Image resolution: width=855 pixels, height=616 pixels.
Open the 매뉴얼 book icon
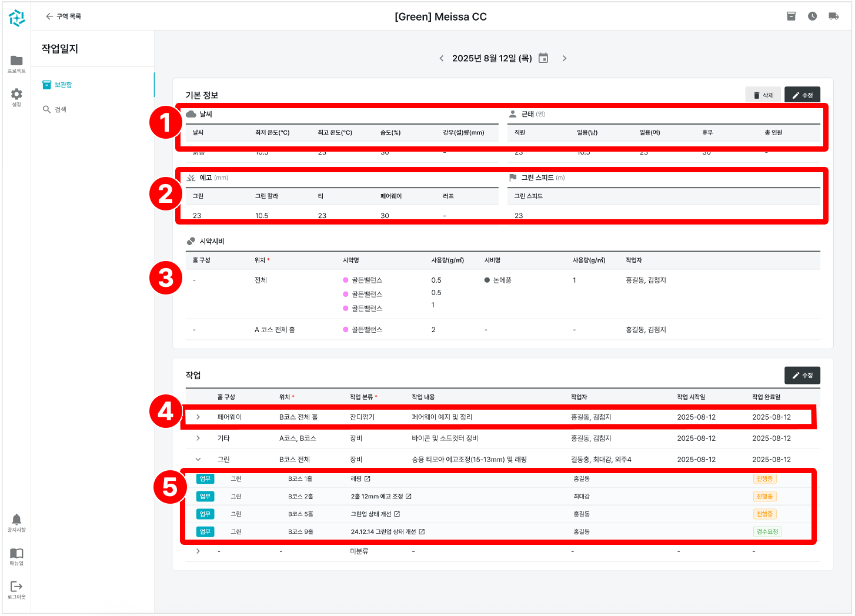(x=16, y=554)
